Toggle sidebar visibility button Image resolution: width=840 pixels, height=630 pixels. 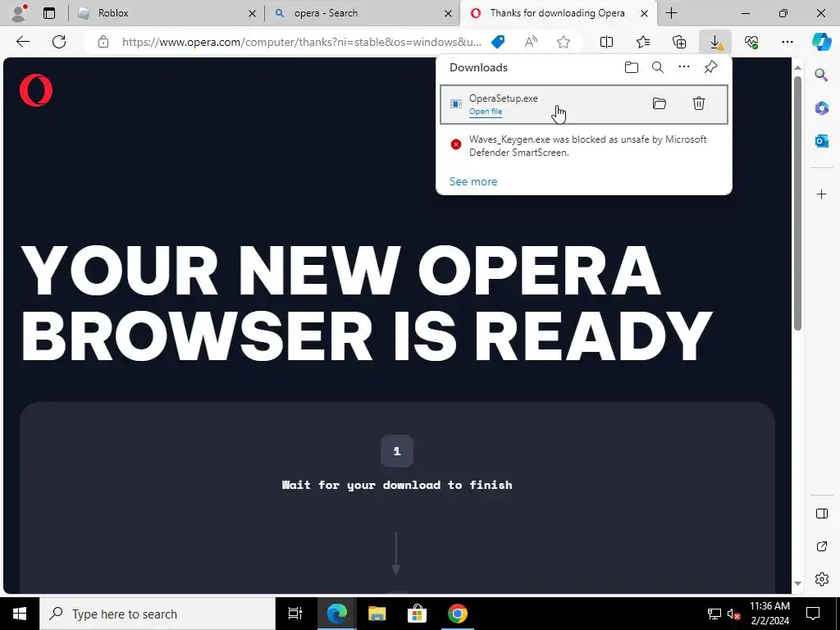pos(822,514)
